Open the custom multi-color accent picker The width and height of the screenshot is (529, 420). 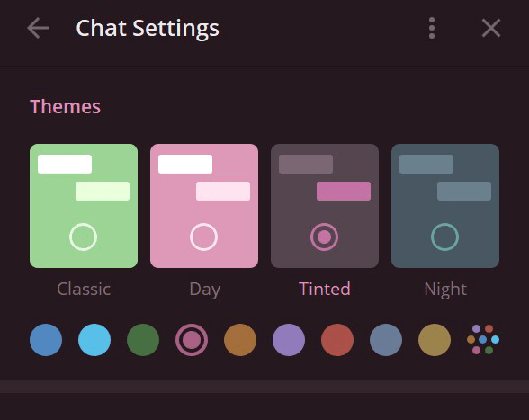coord(483,340)
